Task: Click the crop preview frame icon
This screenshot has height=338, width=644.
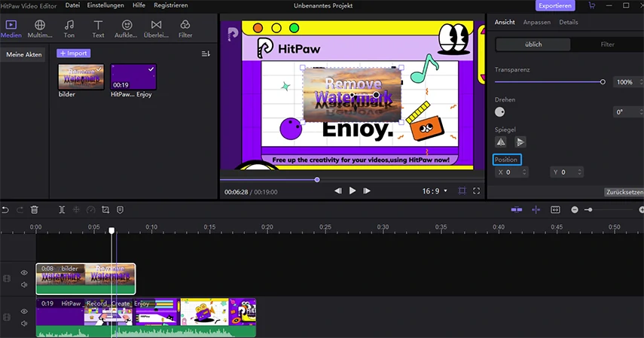Action: tap(462, 190)
